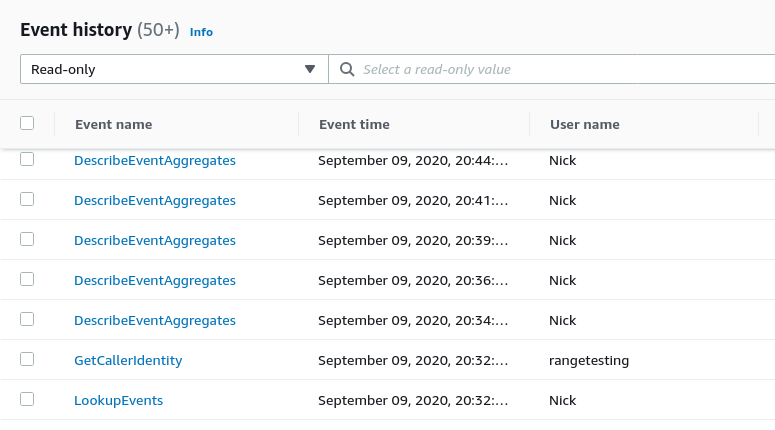Click the dropdown arrow next to Read-only
Image resolution: width=775 pixels, height=430 pixels.
tap(309, 69)
